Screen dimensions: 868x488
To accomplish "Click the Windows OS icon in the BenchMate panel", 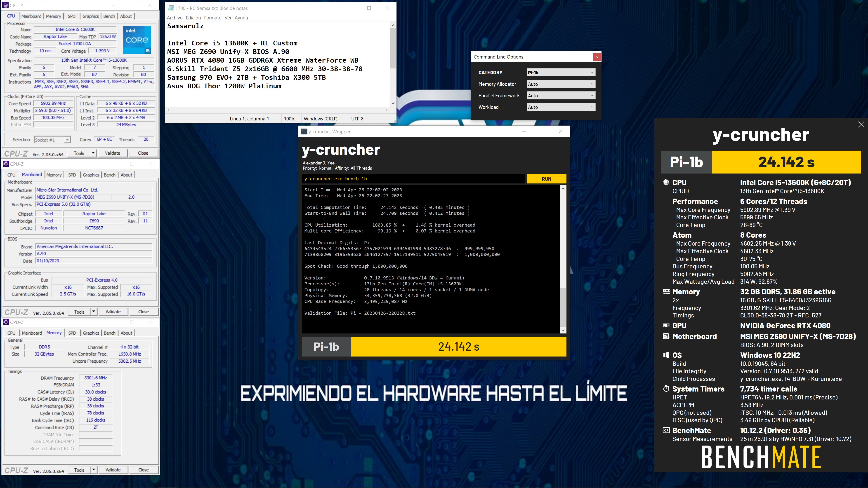I will coord(666,355).
